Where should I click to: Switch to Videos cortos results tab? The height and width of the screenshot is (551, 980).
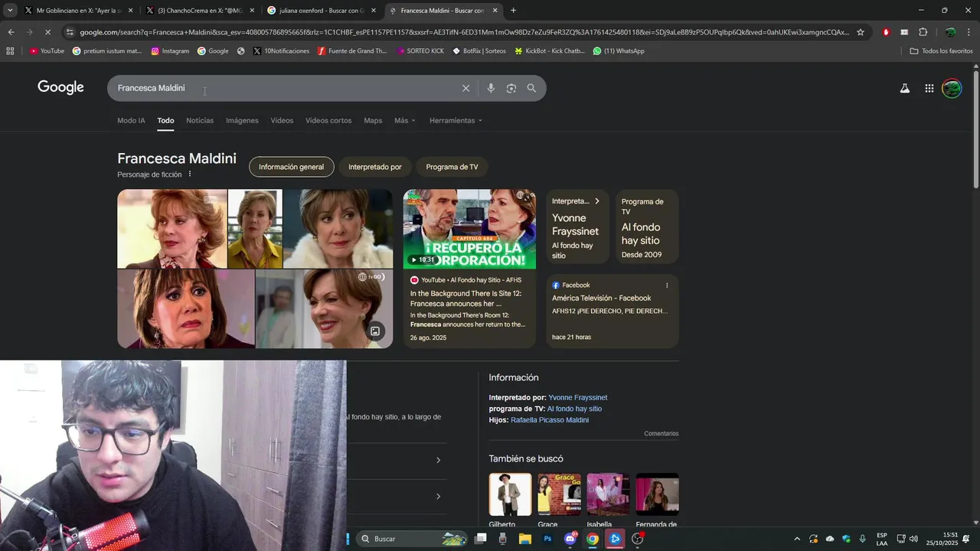328,121
